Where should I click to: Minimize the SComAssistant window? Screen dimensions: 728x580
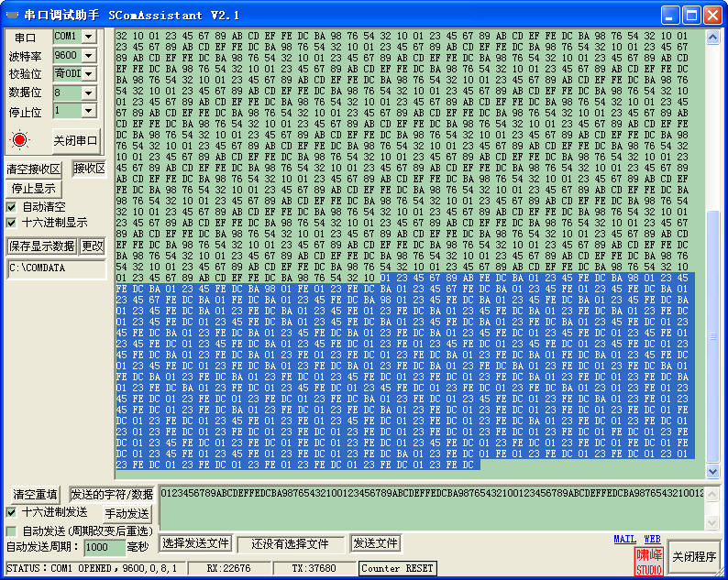tap(670, 16)
